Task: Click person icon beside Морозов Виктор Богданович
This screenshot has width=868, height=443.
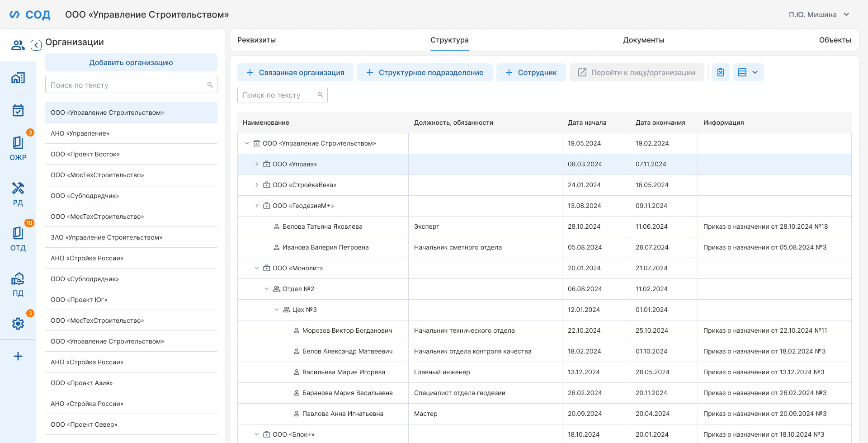Action: (x=297, y=330)
